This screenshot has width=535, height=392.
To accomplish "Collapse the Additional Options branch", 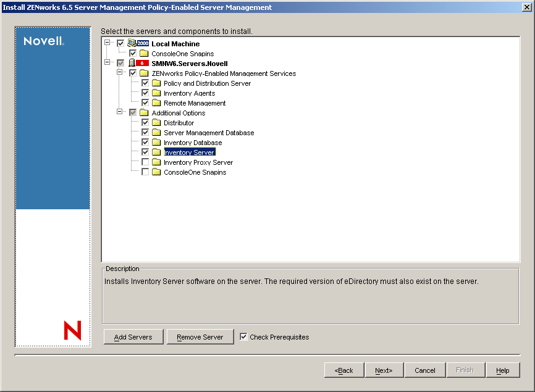I will click(x=120, y=112).
